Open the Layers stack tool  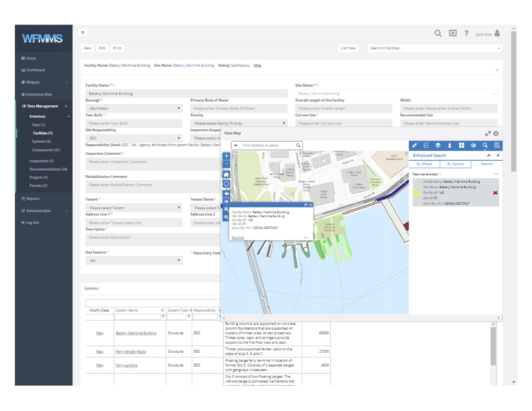click(x=438, y=145)
